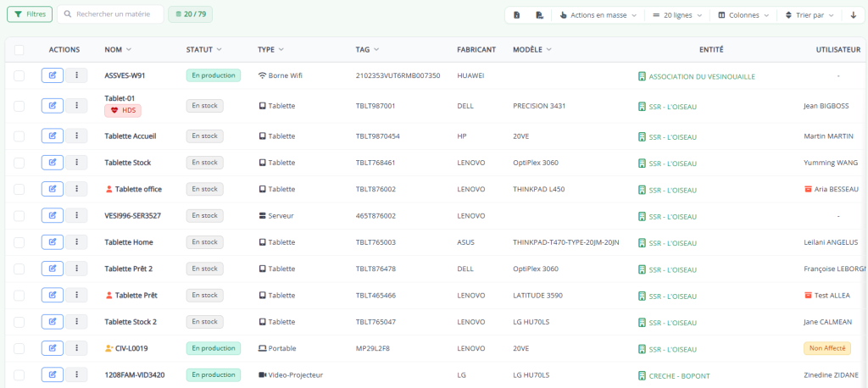Click En production status of ASSVES-W91

click(213, 75)
